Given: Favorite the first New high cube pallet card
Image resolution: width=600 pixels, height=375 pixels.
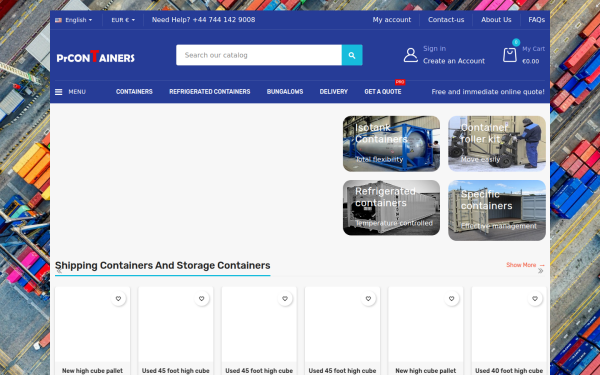Looking at the screenshot, I should coord(118,298).
